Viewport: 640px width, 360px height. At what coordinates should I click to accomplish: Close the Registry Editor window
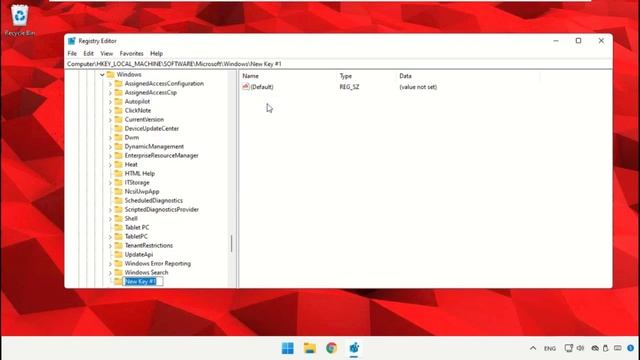click(601, 40)
